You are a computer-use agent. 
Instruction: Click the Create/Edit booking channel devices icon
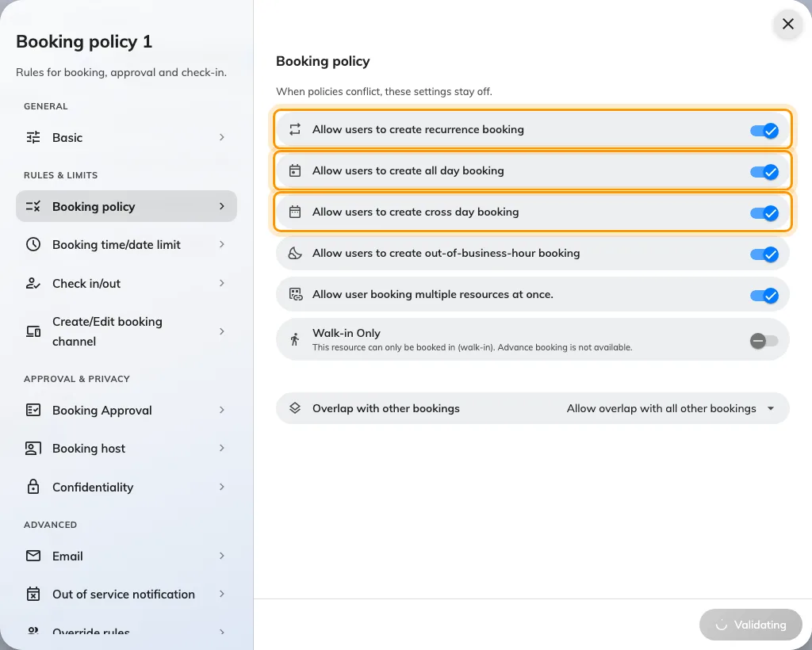click(33, 331)
